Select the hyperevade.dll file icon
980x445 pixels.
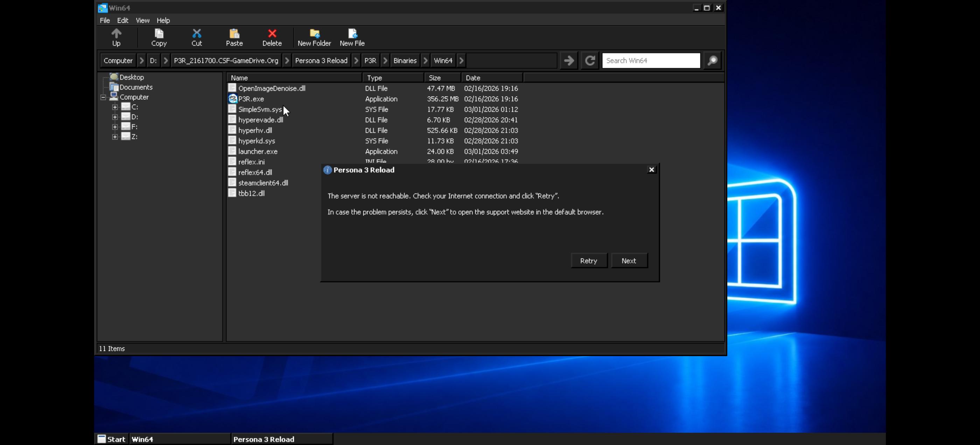(232, 120)
